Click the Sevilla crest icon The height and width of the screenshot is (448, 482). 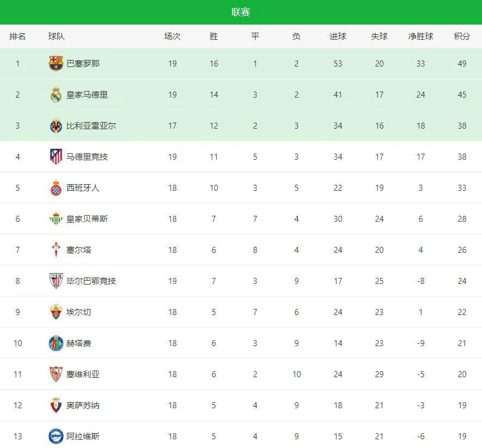tap(56, 374)
